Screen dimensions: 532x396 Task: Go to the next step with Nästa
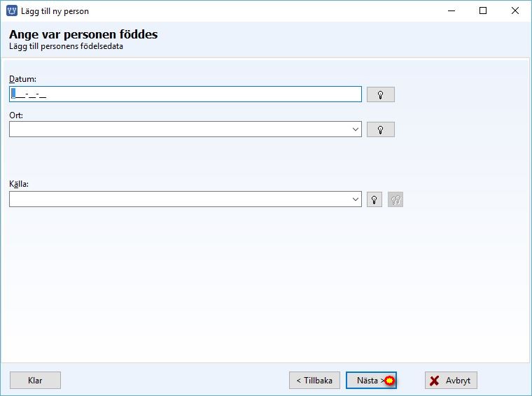tap(371, 381)
